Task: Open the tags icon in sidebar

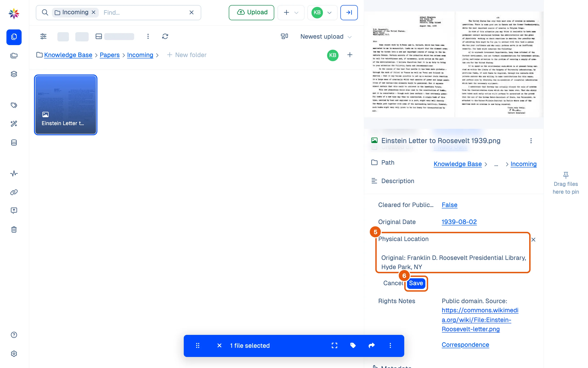Action: tap(14, 105)
